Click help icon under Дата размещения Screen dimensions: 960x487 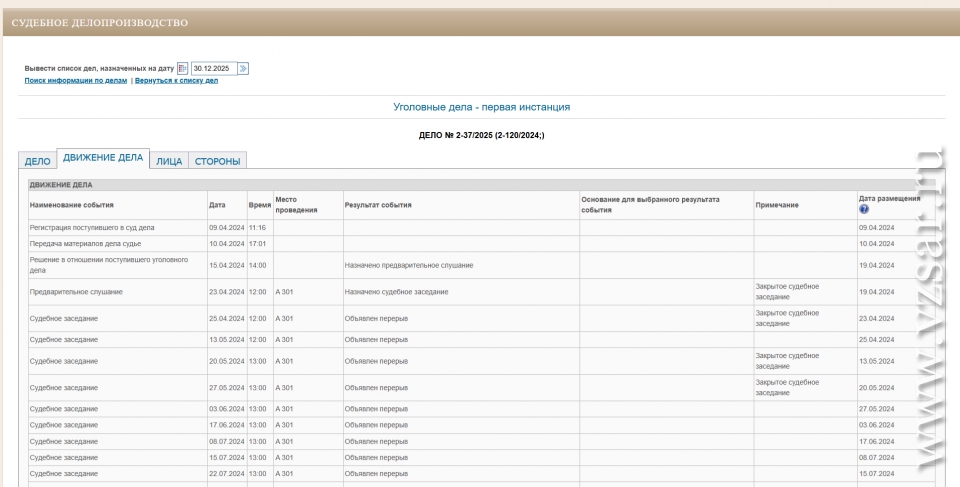point(864,209)
